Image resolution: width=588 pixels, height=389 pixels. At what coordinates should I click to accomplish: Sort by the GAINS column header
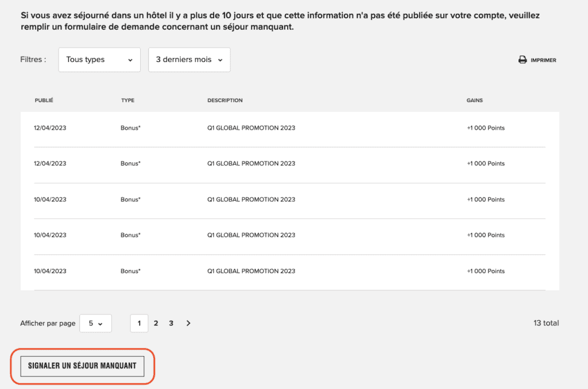pos(474,100)
